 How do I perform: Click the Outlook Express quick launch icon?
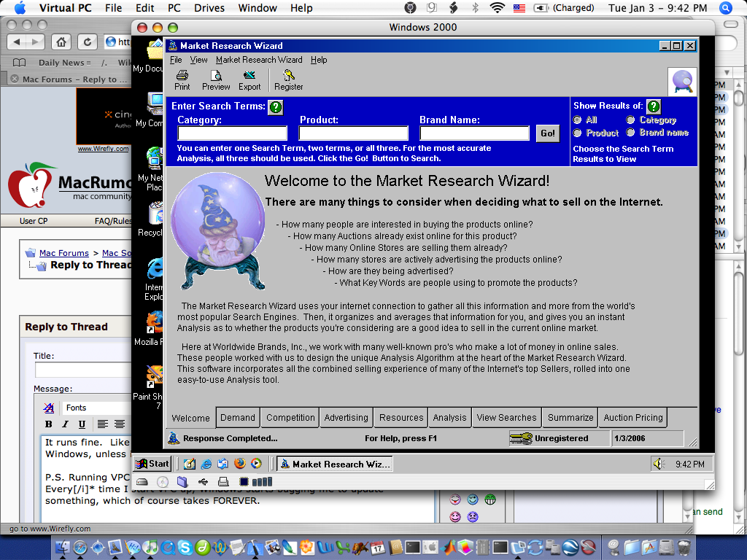pyautogui.click(x=223, y=464)
